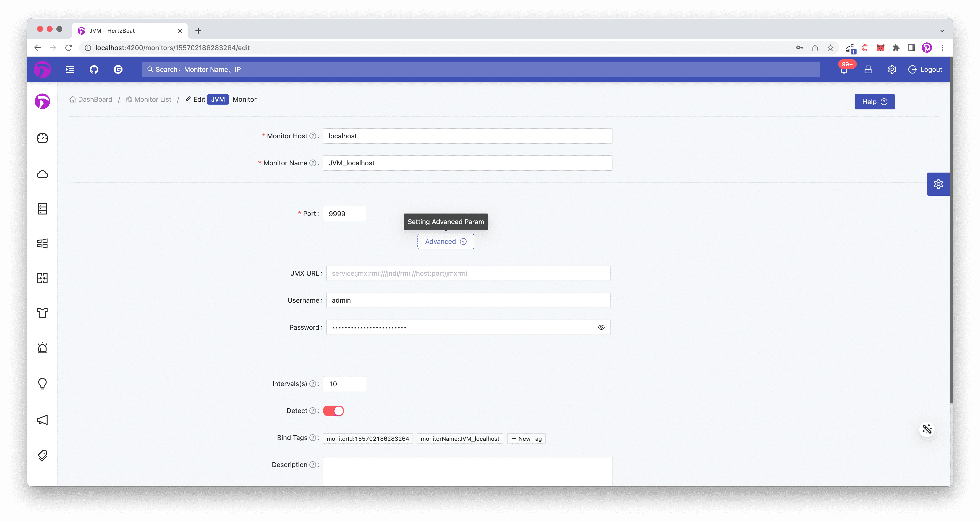Image resolution: width=980 pixels, height=522 pixels.
Task: Click Logout in the header
Action: click(925, 69)
